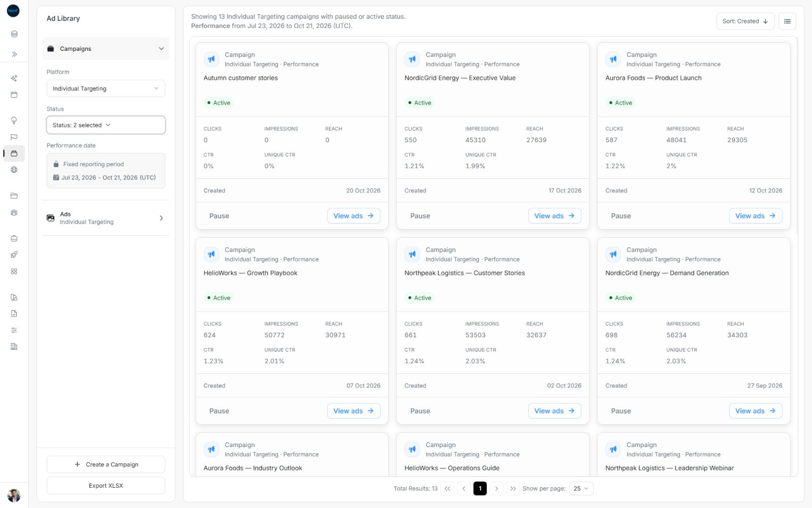Viewport: 812px width, 508px height.
Task: Open the lightbulb ideas icon
Action: pyautogui.click(x=14, y=120)
